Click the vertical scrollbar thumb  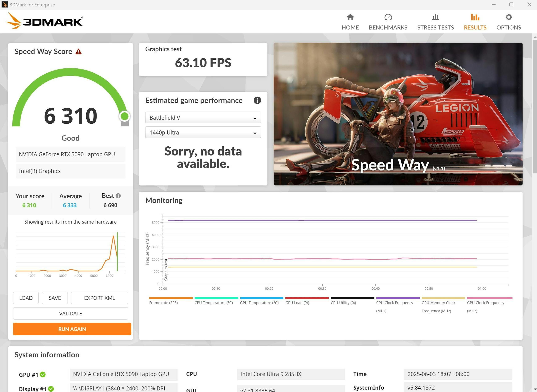[535, 107]
